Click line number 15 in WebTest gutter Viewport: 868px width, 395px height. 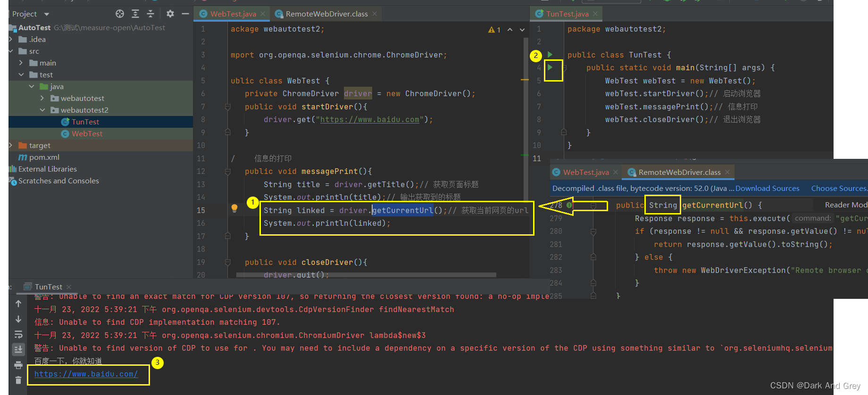tap(201, 211)
